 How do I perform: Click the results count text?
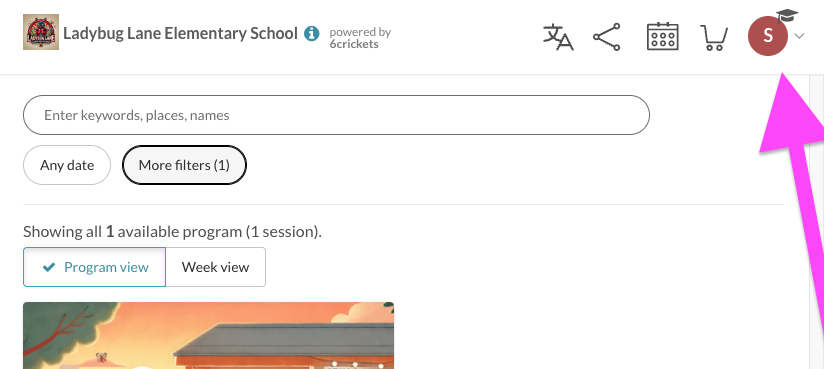point(172,232)
